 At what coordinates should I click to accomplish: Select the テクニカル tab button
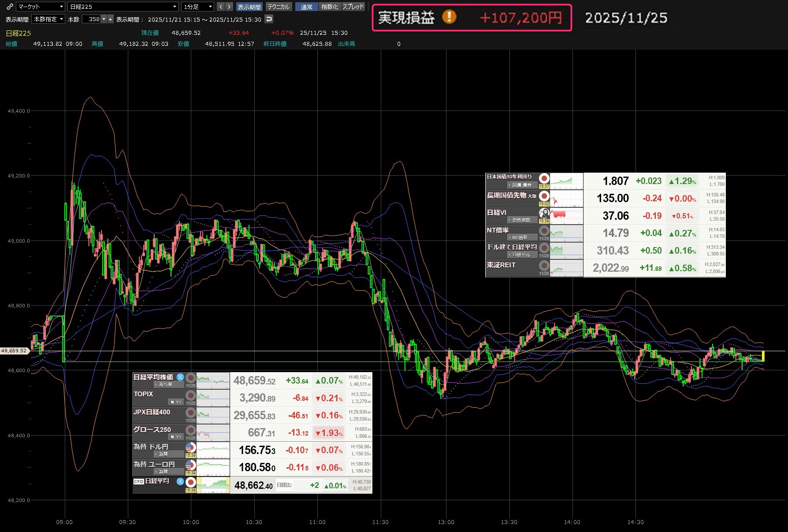[x=279, y=7]
